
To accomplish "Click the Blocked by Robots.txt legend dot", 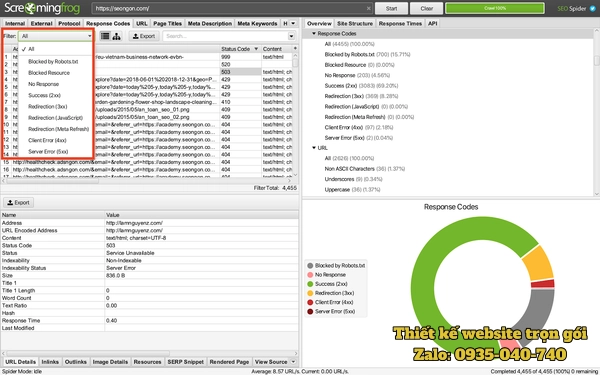I will (310, 265).
